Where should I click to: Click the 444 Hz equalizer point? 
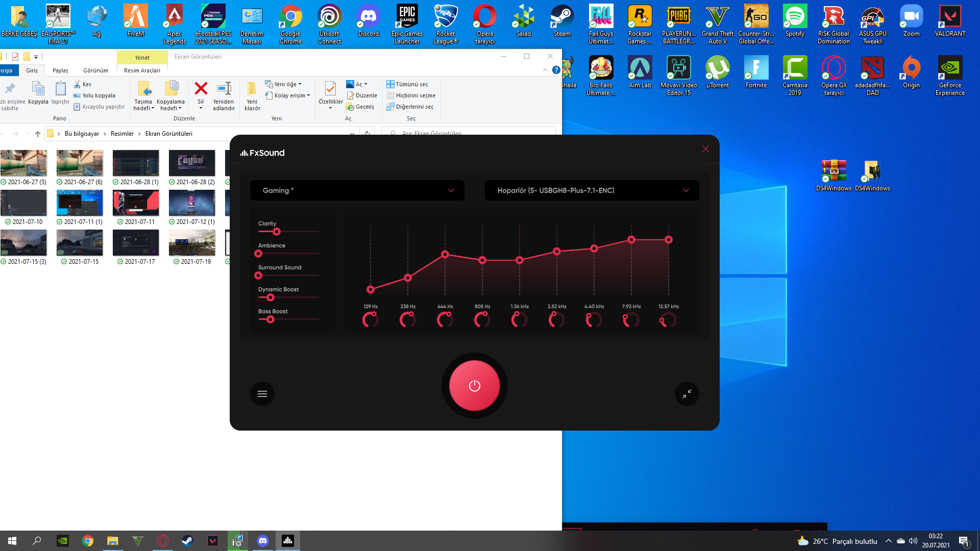[x=445, y=254]
